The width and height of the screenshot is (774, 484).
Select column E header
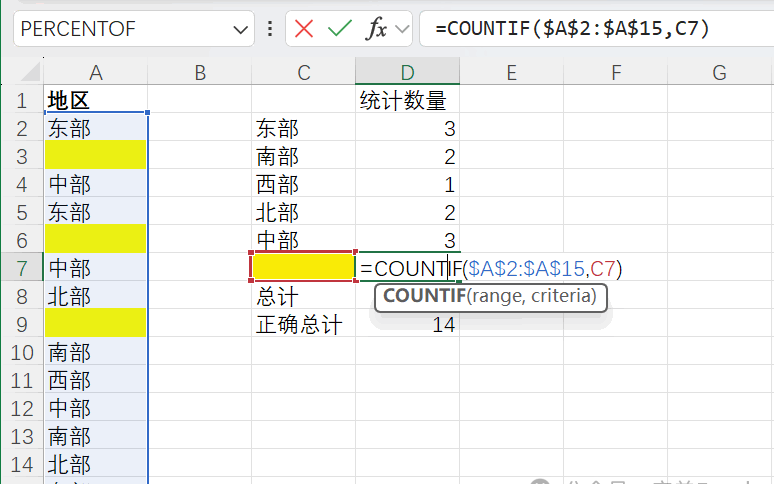[511, 73]
